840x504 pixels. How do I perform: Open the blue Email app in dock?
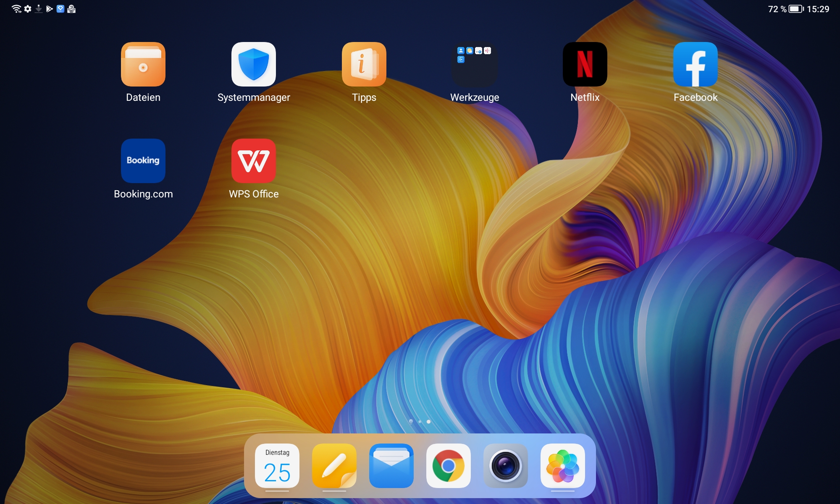point(391,466)
